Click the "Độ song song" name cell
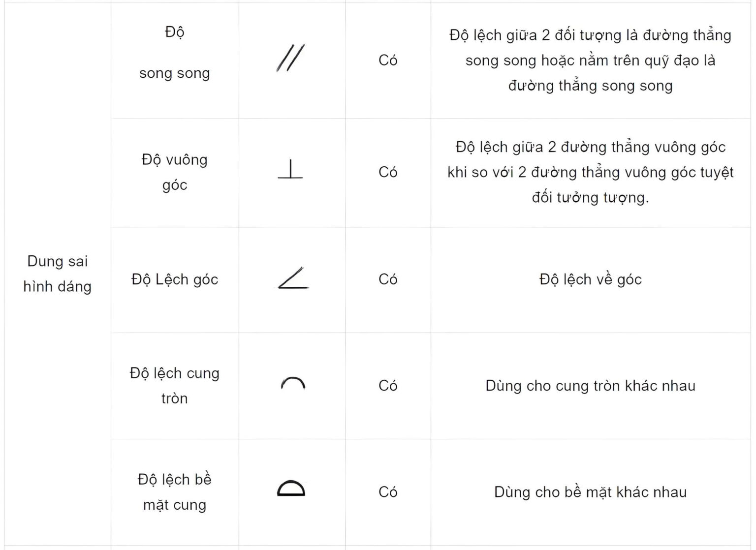756x550 pixels. (x=174, y=53)
